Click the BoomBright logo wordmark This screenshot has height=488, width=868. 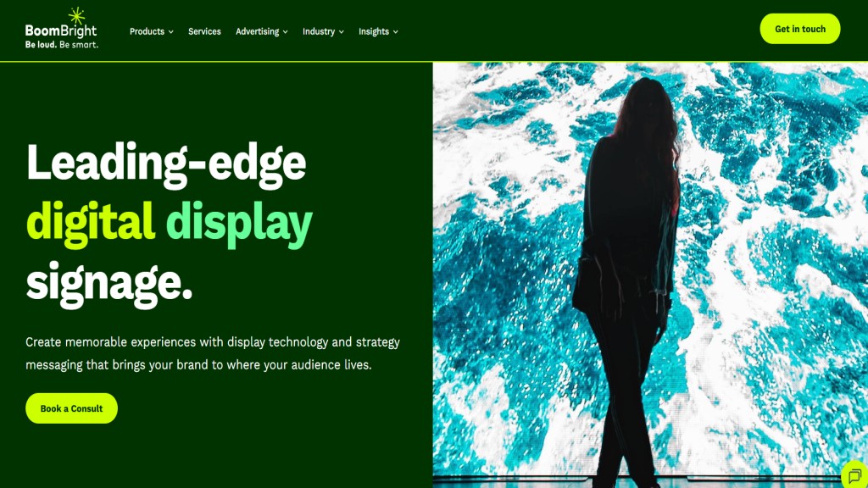click(x=61, y=31)
